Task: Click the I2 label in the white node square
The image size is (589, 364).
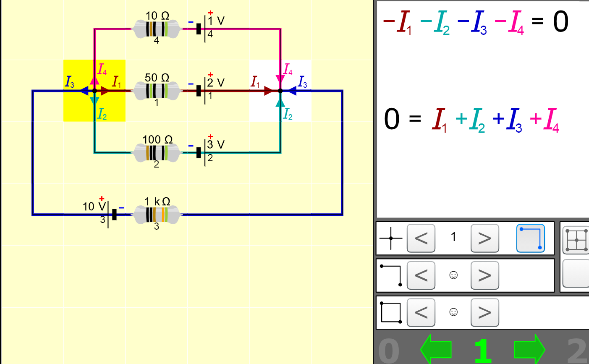Action: (x=288, y=113)
